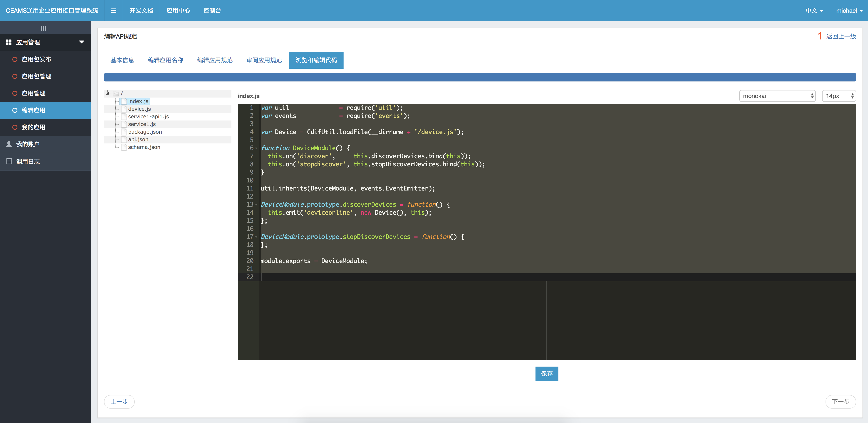Viewport: 868px width, 423px height.
Task: Click the file icon next to index.js
Action: point(124,101)
